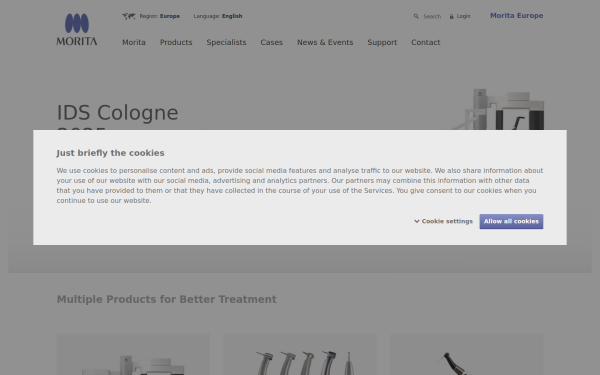
Task: Click Allow all cookies button
Action: pos(511,222)
